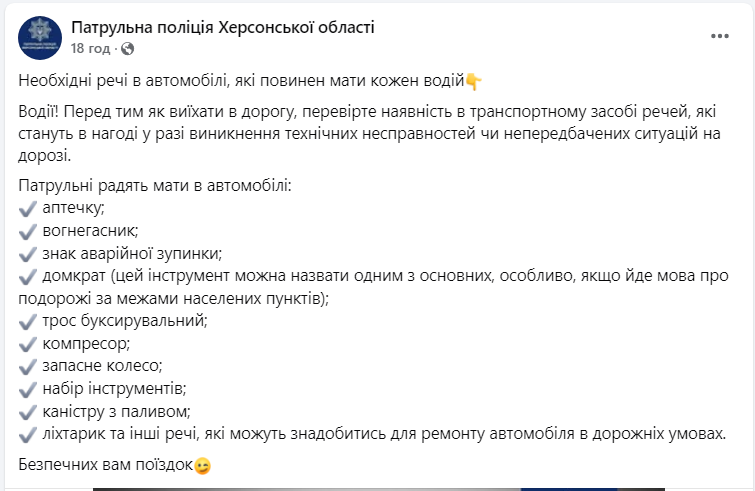Click the check mark beside "набір інструментів"
Image resolution: width=755 pixels, height=491 pixels.
click(28, 389)
